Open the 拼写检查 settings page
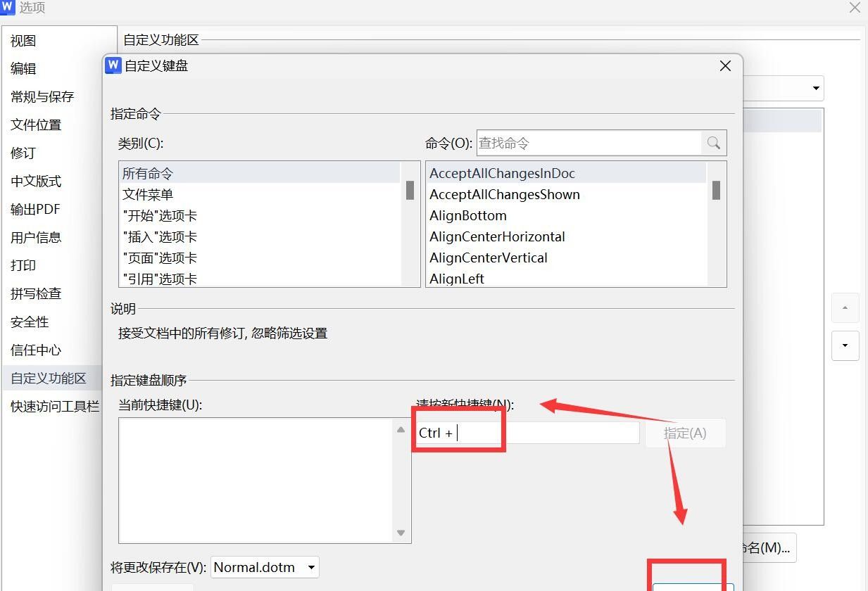This screenshot has width=868, height=591. pos(36,293)
